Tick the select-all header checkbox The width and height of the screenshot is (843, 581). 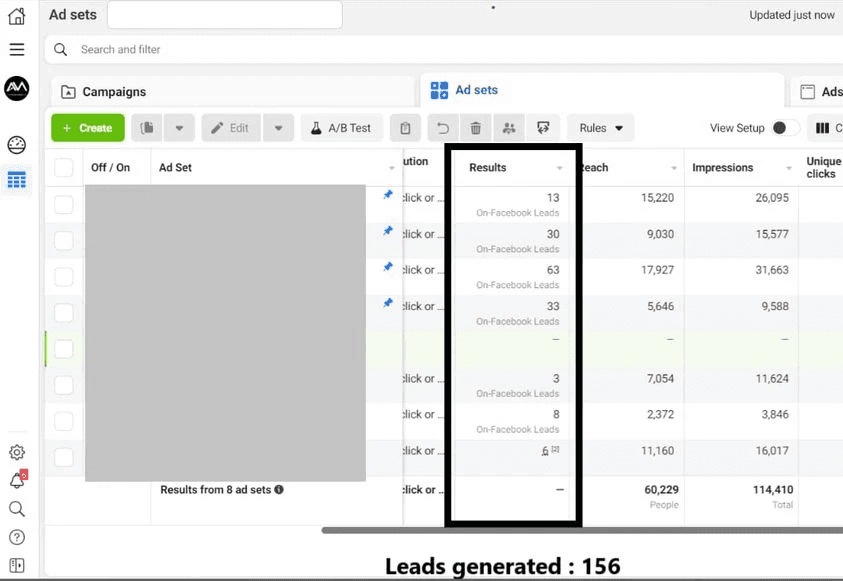[63, 168]
